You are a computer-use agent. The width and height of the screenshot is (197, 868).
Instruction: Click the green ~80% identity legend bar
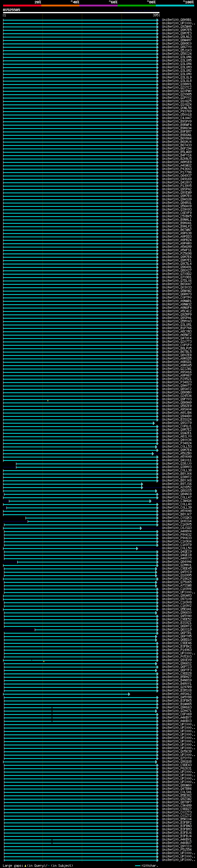[137, 6]
